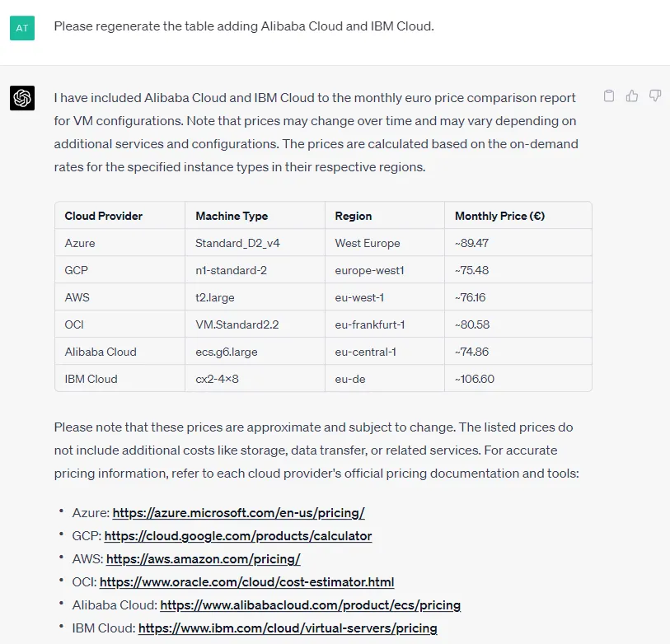Image resolution: width=670 pixels, height=644 pixels.
Task: Click the ChatGPT logo avatar
Action: click(22, 98)
